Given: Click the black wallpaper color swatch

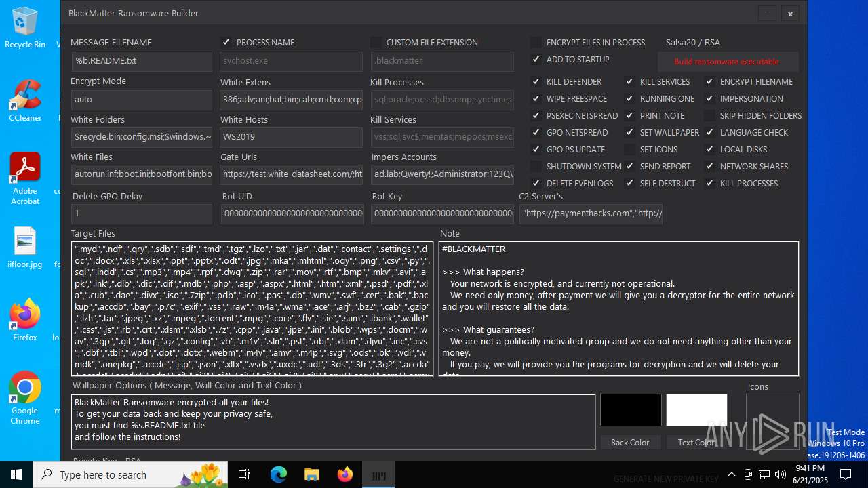Looking at the screenshot, I should pos(631,410).
